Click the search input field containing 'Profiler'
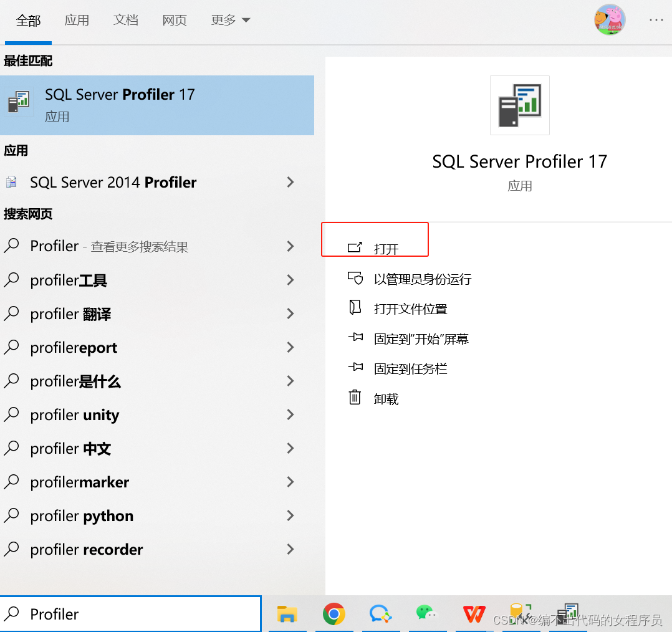The image size is (672, 632). point(131,613)
